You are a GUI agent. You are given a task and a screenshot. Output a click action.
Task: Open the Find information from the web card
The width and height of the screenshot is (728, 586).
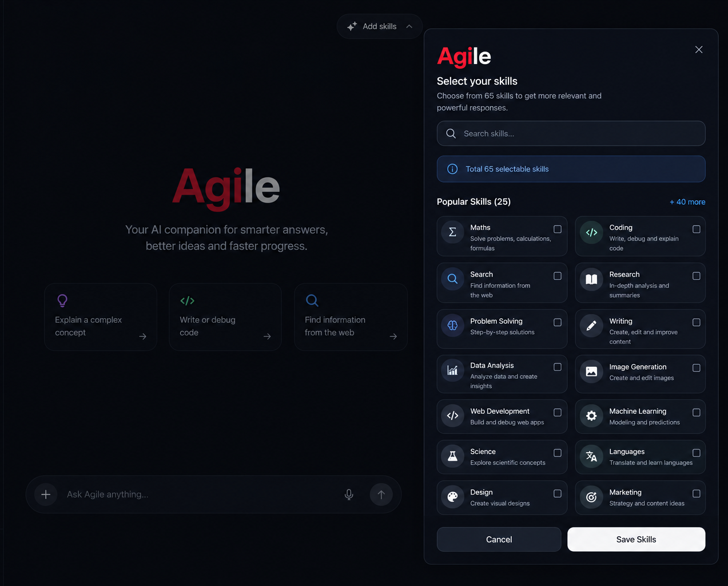pyautogui.click(x=351, y=317)
